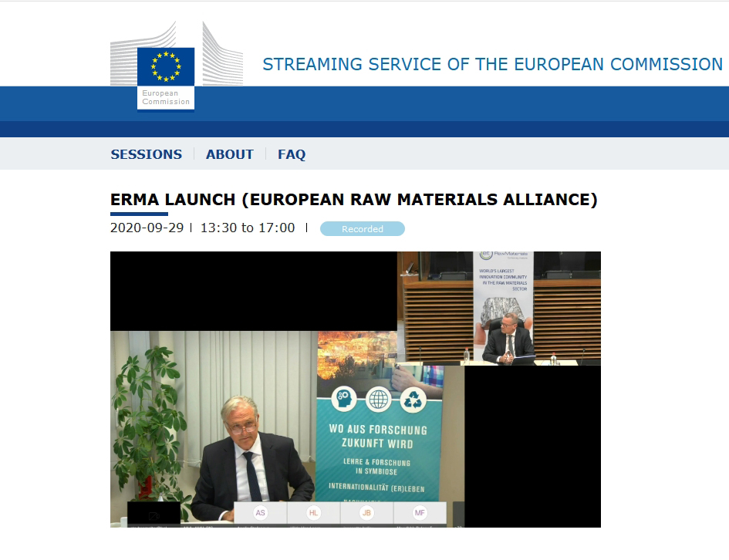
Task: Click the recorded video player area
Action: (355, 390)
